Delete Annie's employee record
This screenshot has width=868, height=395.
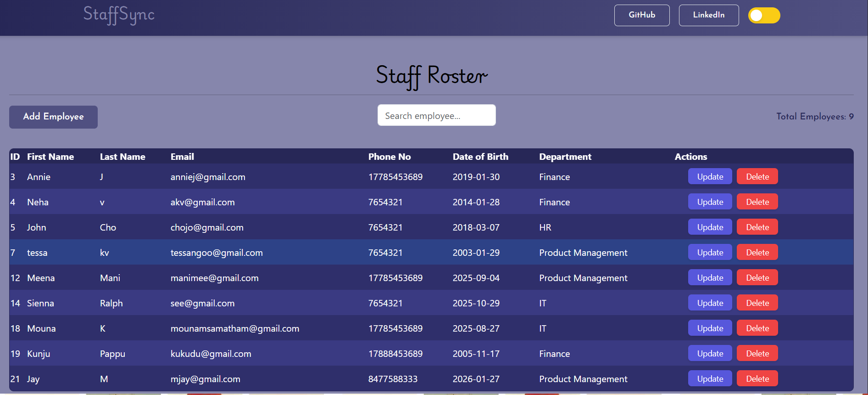click(757, 177)
